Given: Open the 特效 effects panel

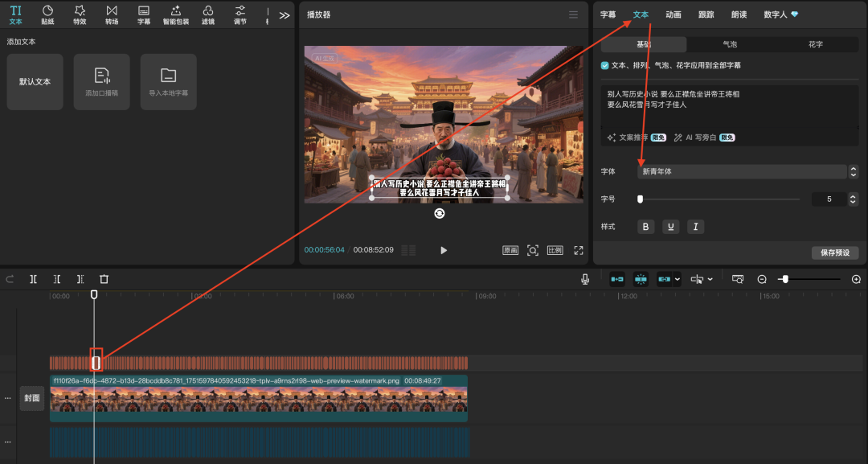Looking at the screenshot, I should [x=80, y=14].
